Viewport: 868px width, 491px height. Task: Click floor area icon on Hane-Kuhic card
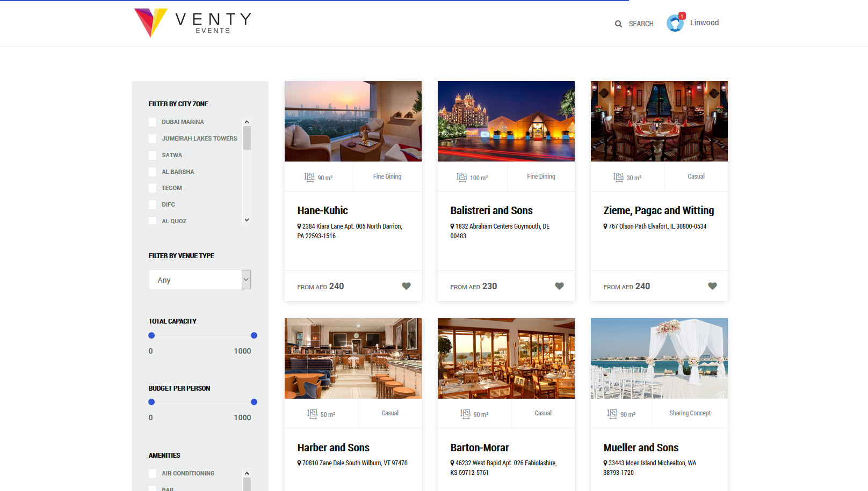coord(309,177)
